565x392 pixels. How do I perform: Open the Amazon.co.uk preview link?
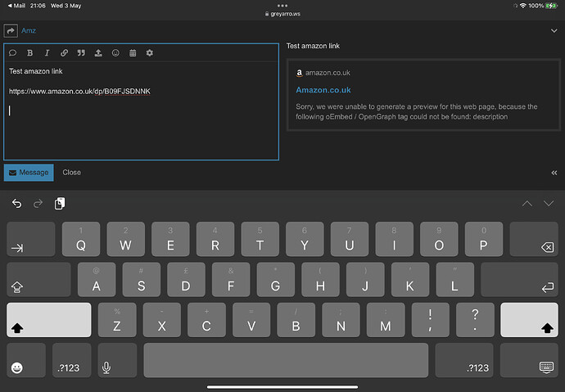click(323, 90)
